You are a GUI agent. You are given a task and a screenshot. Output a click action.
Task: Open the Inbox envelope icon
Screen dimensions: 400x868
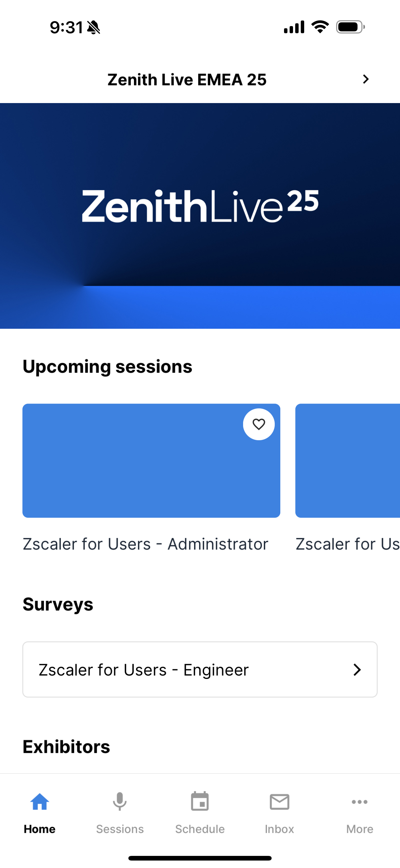(x=279, y=802)
